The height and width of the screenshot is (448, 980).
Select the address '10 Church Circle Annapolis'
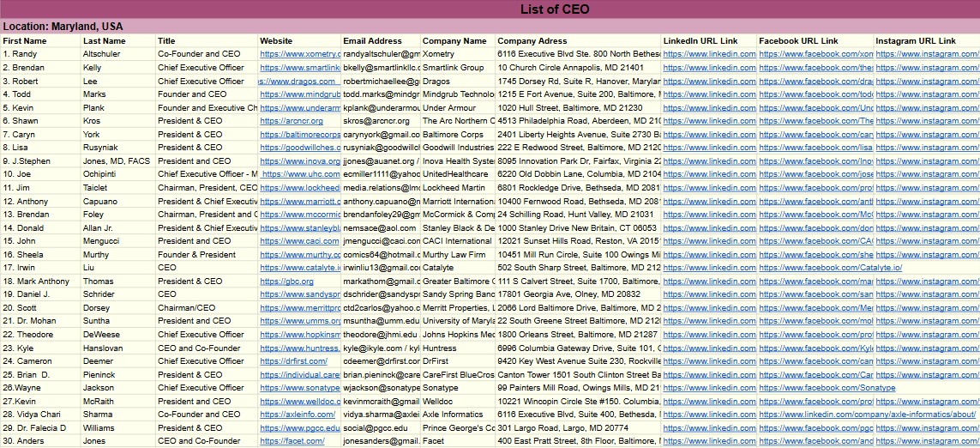(579, 68)
